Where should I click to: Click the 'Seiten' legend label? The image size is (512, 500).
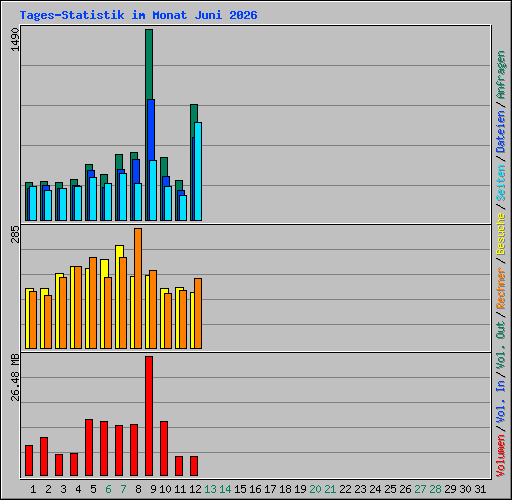pyautogui.click(x=501, y=183)
